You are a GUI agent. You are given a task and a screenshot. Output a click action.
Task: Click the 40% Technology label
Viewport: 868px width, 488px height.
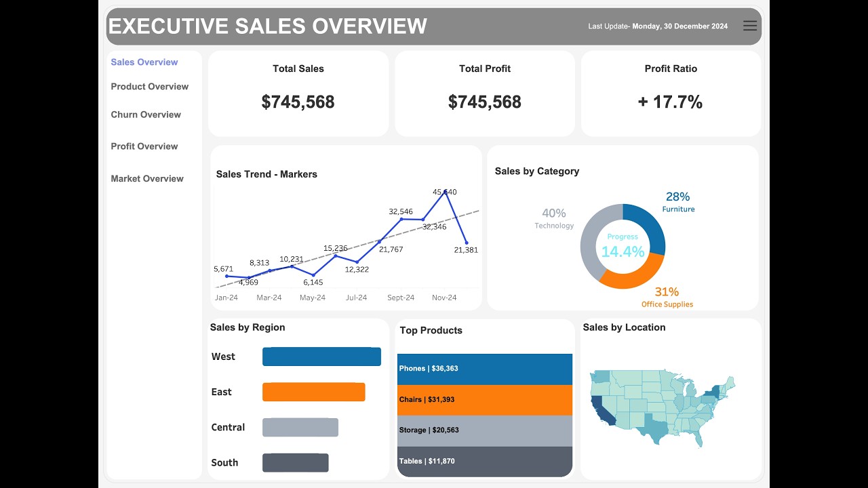coord(554,218)
